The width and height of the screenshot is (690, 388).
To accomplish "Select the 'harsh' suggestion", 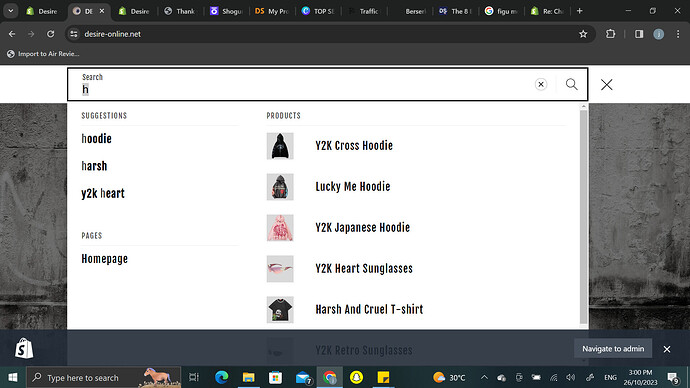I will click(x=94, y=166).
